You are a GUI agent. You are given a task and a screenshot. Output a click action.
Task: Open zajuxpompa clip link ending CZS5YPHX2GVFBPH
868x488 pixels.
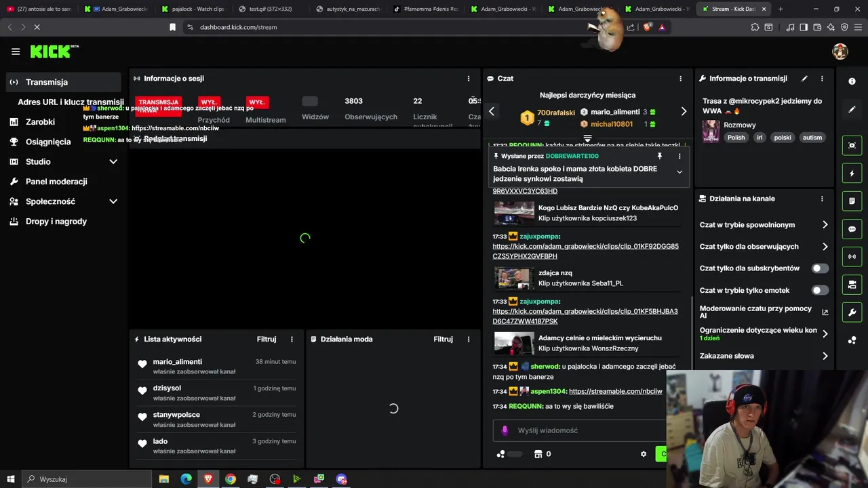pos(585,251)
